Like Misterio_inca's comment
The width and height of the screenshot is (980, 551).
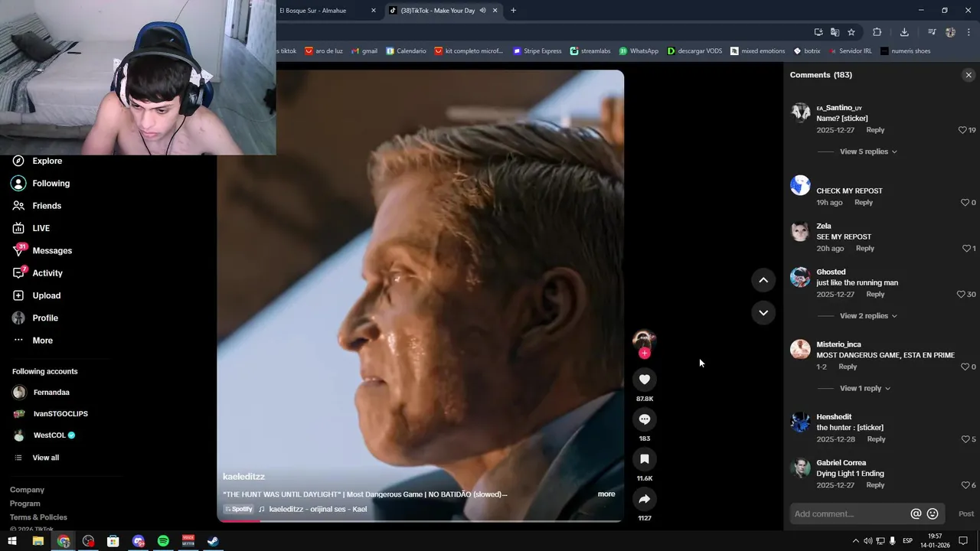(965, 367)
